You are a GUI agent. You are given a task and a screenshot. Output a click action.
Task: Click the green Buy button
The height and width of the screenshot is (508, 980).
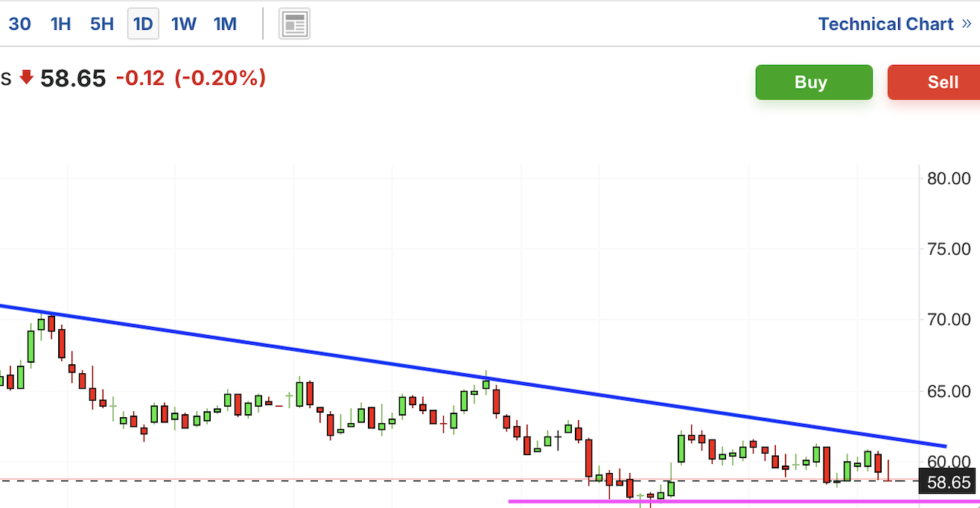pyautogui.click(x=814, y=82)
